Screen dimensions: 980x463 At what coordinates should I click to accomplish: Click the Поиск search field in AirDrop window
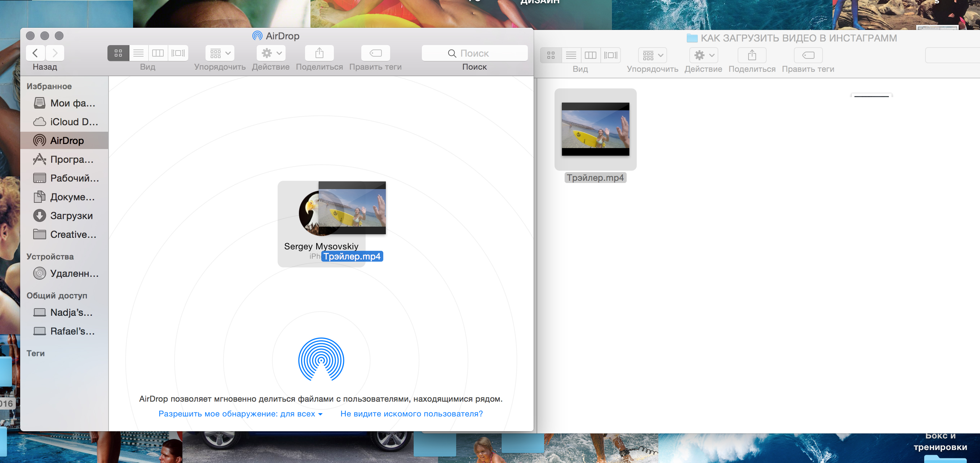(474, 53)
